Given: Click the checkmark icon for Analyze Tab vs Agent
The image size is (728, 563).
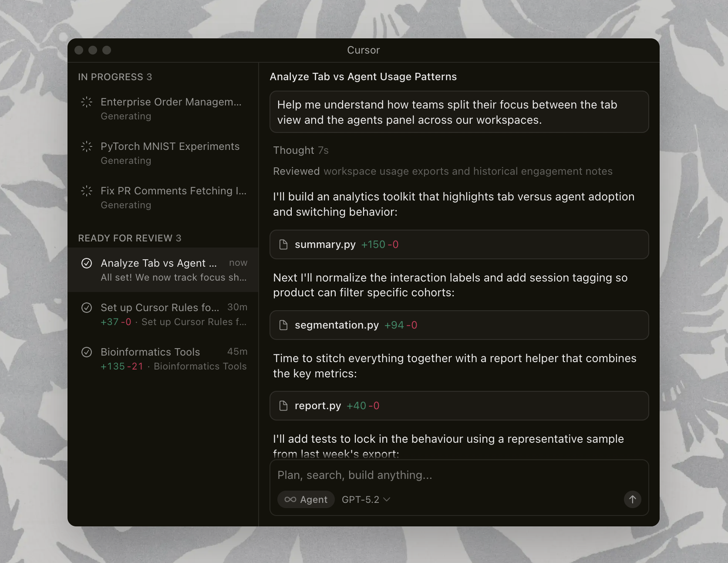Looking at the screenshot, I should click(x=87, y=263).
